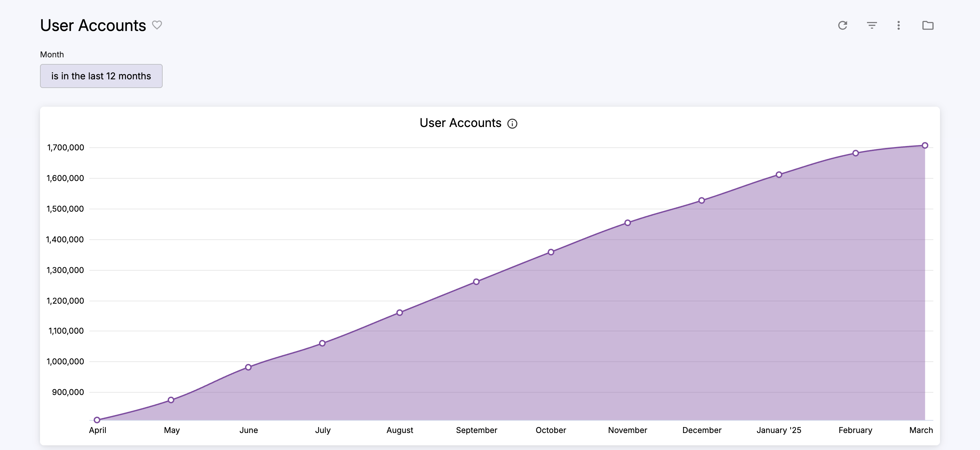Click the 'December' x-axis label

coord(702,430)
